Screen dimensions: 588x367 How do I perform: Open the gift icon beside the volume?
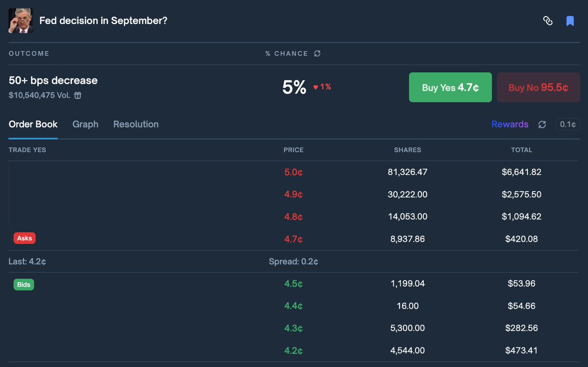[77, 96]
